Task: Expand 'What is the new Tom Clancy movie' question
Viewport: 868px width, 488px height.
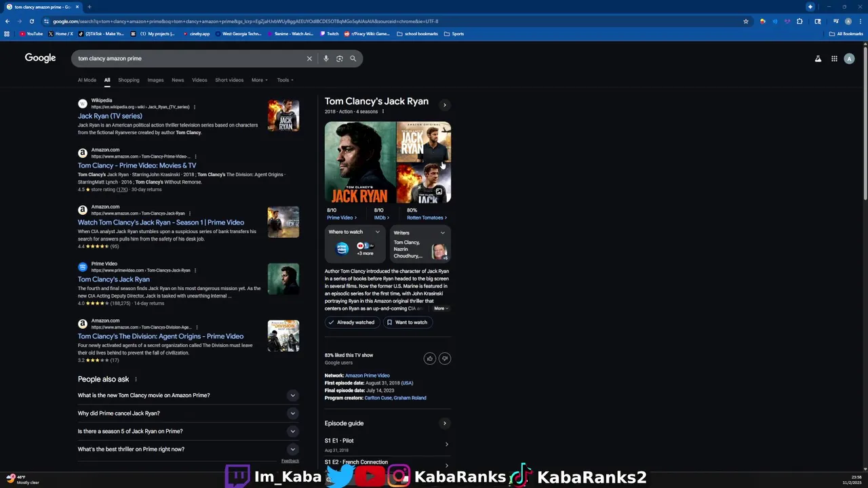Action: click(x=188, y=395)
